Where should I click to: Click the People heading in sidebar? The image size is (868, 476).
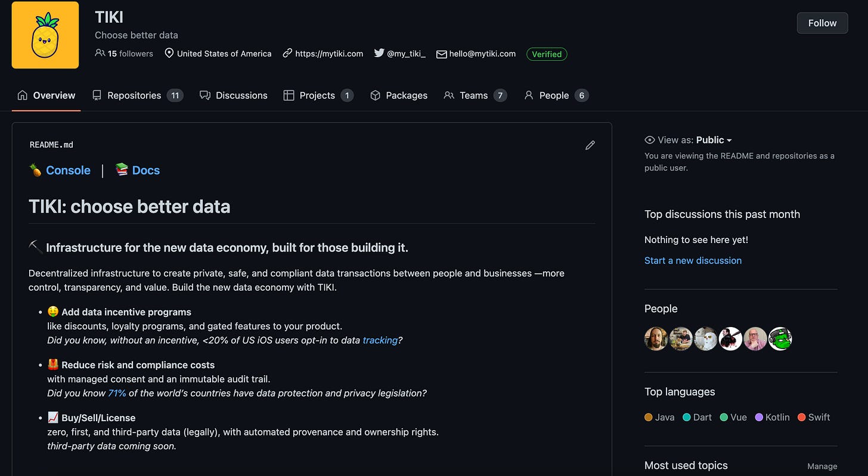point(661,309)
